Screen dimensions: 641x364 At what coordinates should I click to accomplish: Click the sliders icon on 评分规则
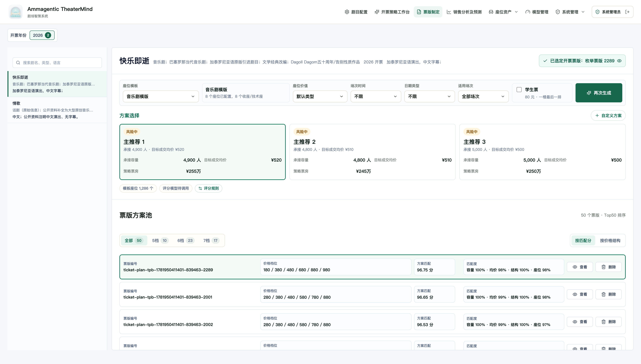click(x=200, y=189)
